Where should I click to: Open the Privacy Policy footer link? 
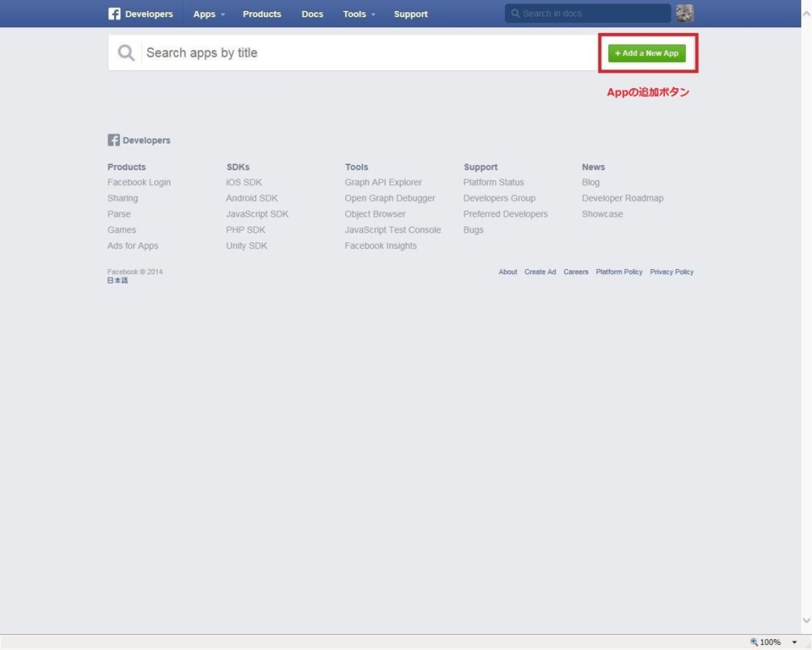672,272
